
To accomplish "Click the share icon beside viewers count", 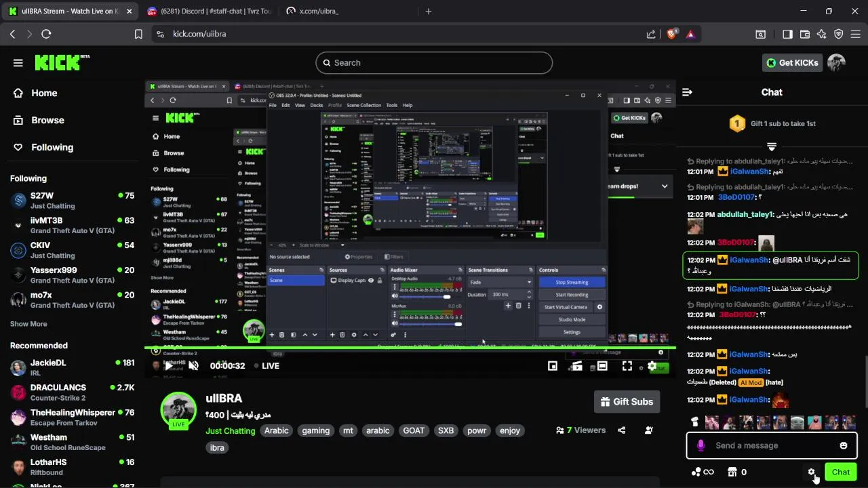I will point(622,430).
